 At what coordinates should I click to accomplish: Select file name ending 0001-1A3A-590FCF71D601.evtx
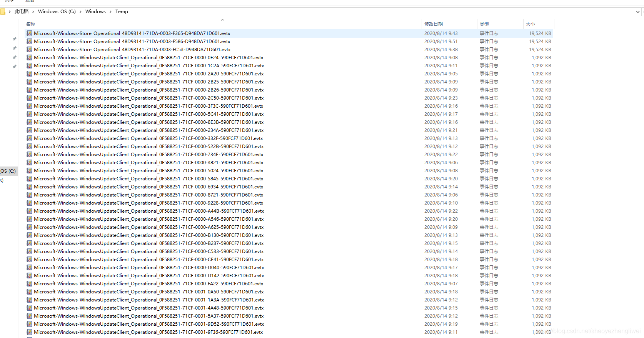[149, 300]
